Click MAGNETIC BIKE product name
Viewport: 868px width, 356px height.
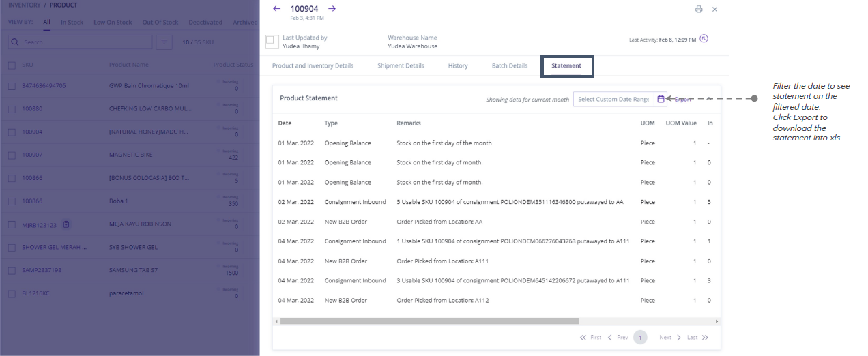coord(131,155)
